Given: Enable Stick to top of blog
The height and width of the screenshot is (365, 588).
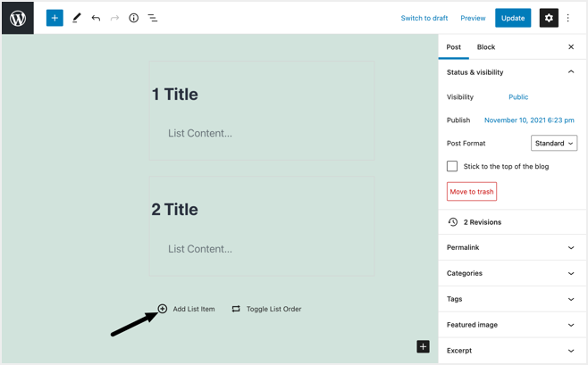Looking at the screenshot, I should (x=452, y=166).
